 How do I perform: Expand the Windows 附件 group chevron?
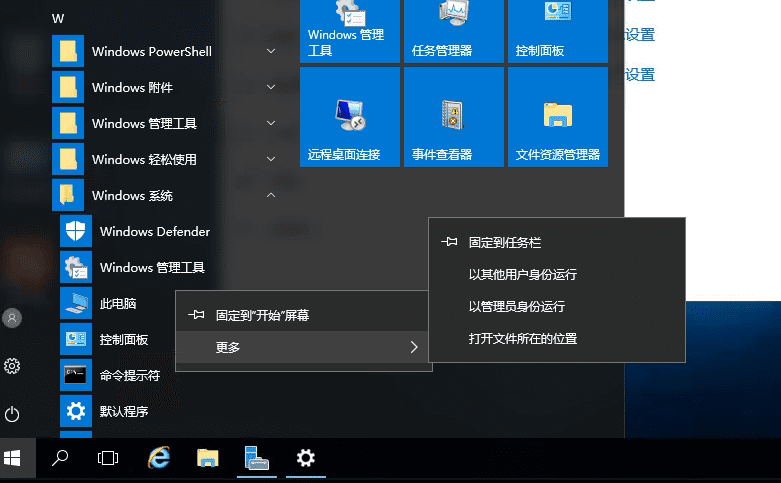271,87
